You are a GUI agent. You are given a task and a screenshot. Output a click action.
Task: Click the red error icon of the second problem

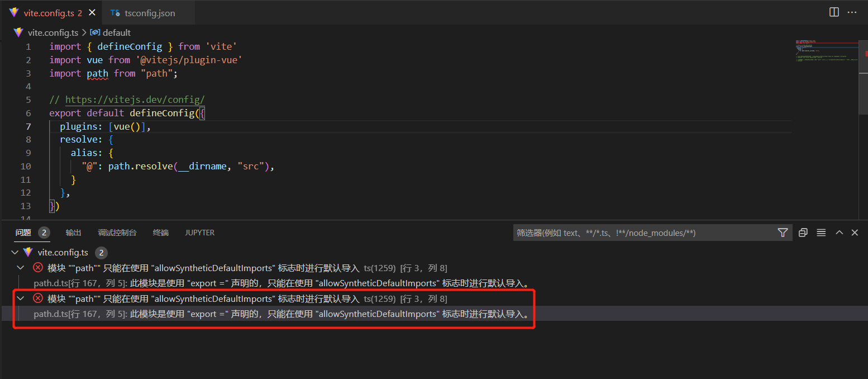tap(38, 299)
